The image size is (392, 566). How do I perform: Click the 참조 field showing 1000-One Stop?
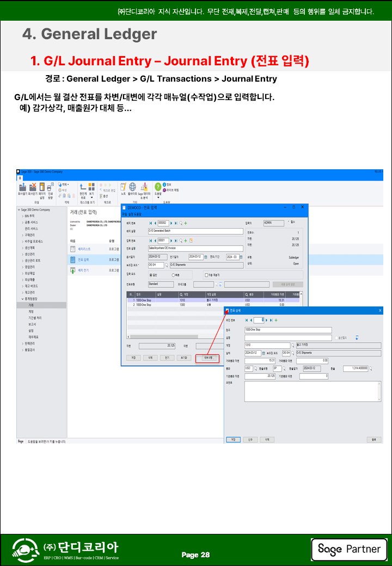pos(288,330)
